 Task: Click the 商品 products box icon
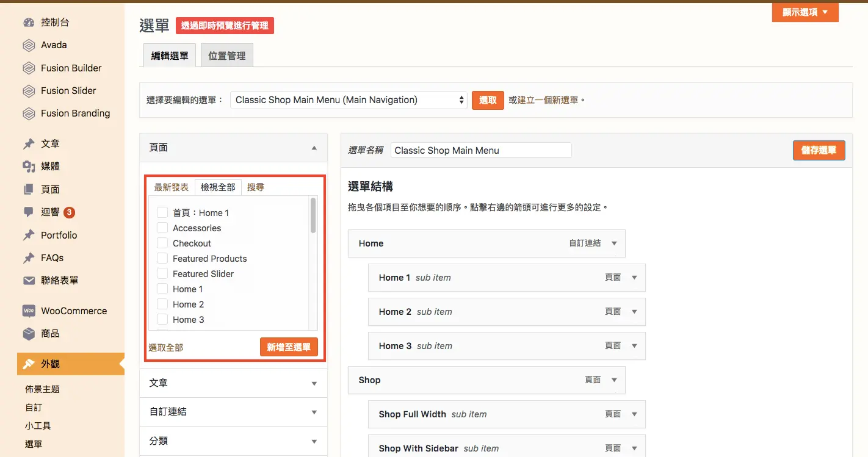coord(29,334)
